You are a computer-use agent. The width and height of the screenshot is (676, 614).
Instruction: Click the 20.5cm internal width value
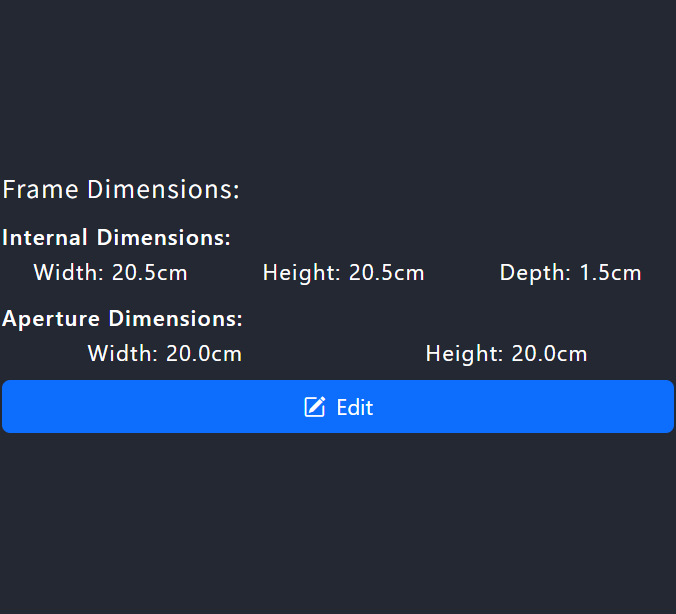[149, 272]
